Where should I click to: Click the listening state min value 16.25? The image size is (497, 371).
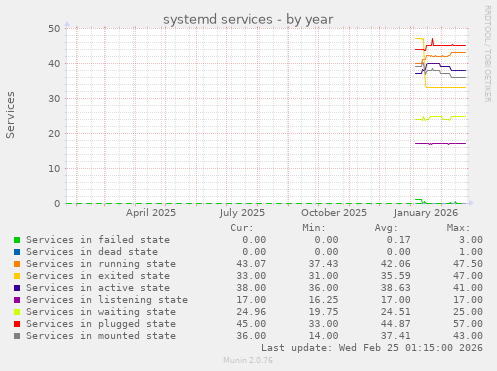pos(323,300)
